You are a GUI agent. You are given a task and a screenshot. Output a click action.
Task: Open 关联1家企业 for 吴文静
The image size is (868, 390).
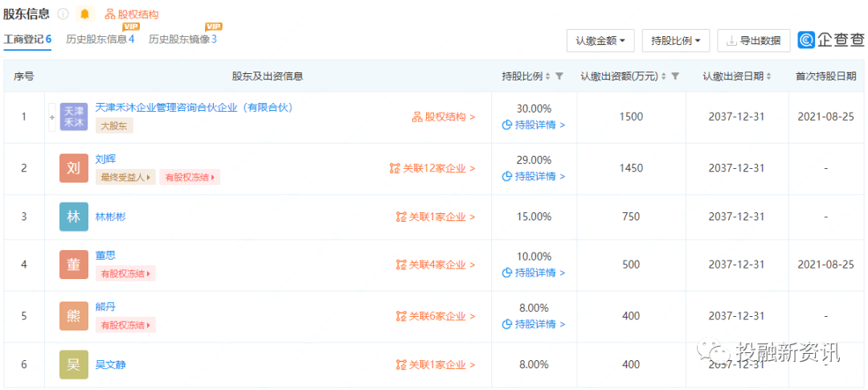[x=436, y=364]
